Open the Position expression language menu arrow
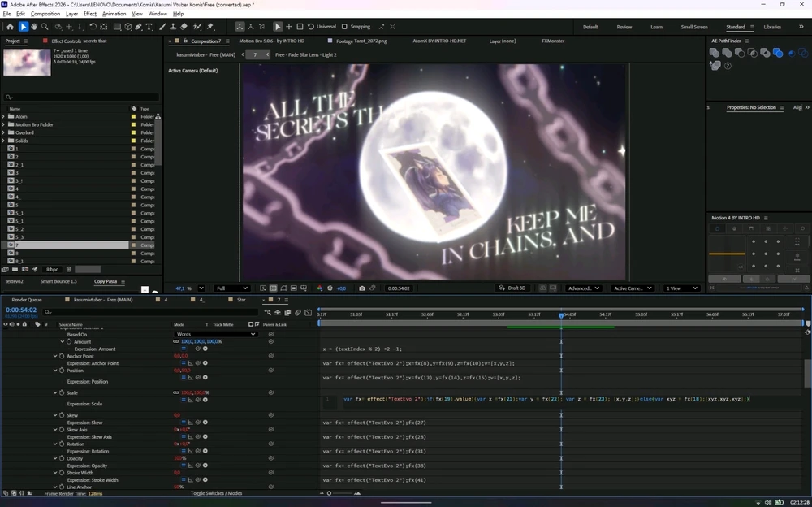The height and width of the screenshot is (507, 812). (205, 377)
